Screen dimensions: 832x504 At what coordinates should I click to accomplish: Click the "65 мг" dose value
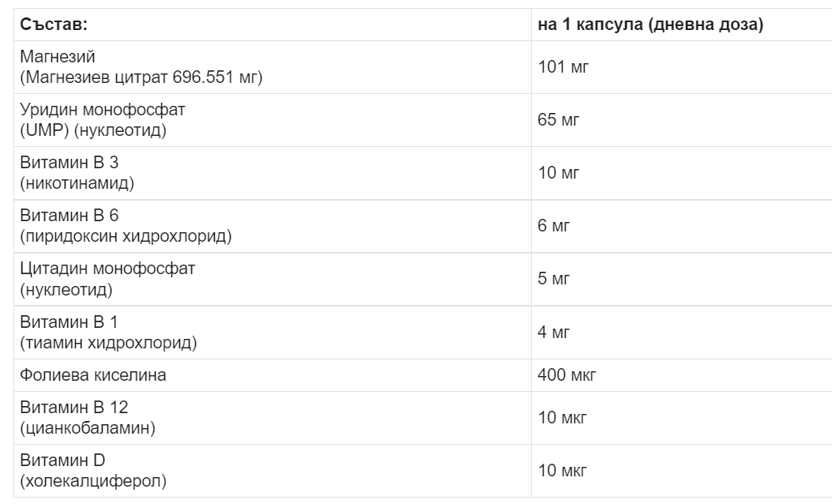(x=559, y=120)
